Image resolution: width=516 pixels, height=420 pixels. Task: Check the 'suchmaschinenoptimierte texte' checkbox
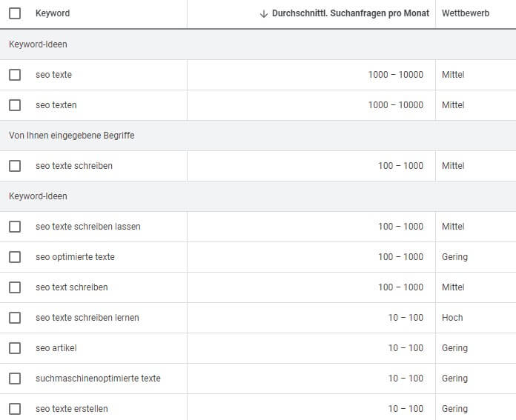[x=15, y=379]
